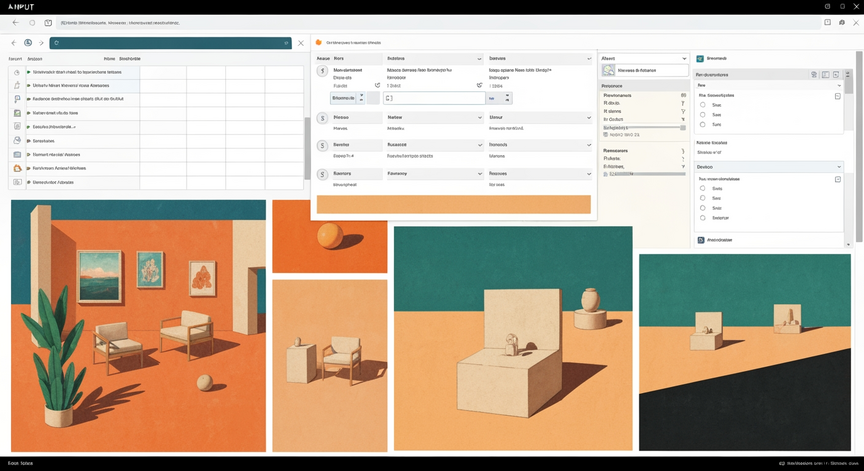Click the right panel's tall vertical scrollbar
This screenshot has width=864, height=471.
coord(858,149)
